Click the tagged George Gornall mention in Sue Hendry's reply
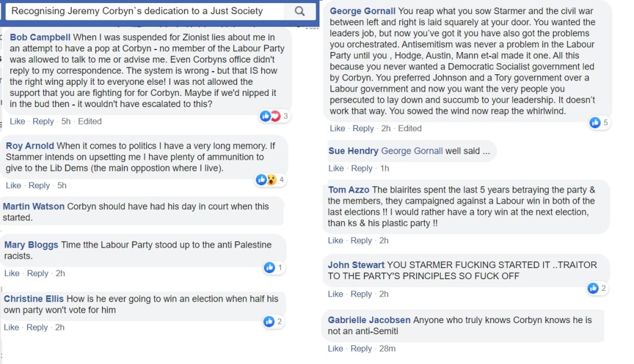This screenshot has width=634, height=364. [412, 151]
